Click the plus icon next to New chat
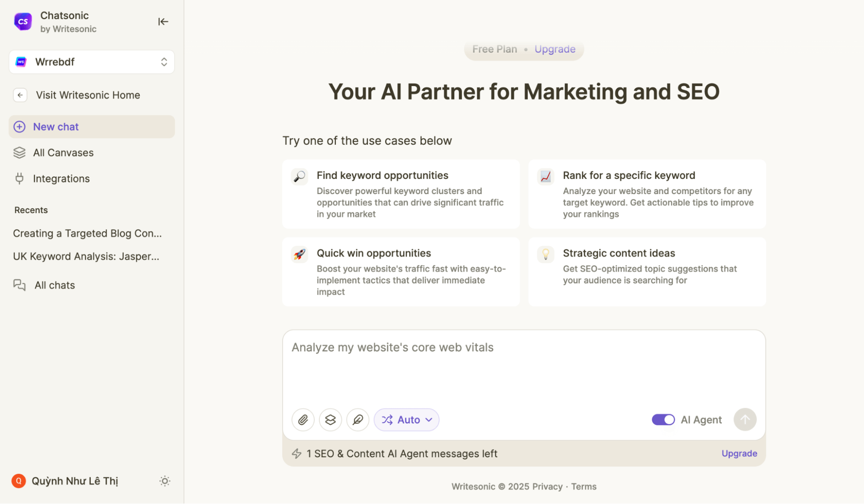The image size is (864, 504). [19, 127]
